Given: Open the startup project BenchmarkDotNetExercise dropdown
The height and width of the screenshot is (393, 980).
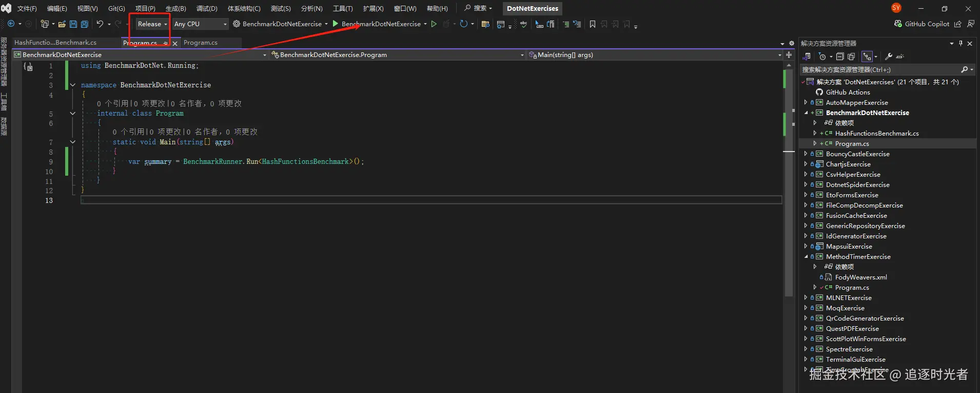Looking at the screenshot, I should point(326,24).
